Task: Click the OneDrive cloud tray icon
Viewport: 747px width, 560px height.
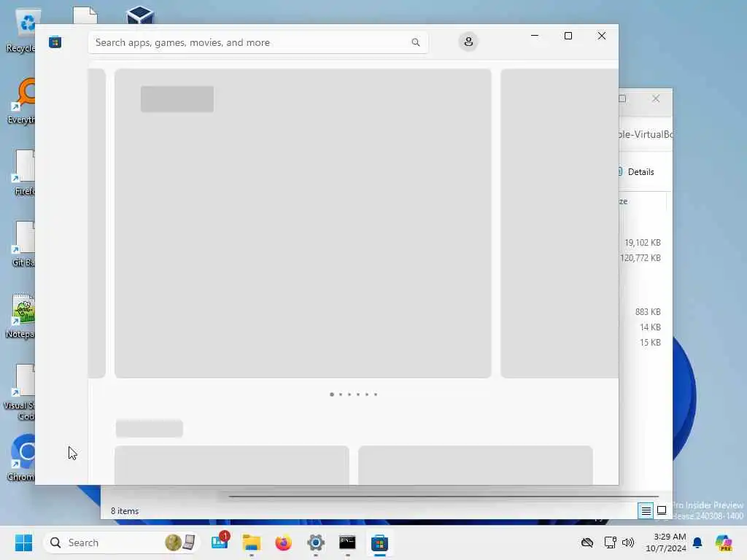Action: pyautogui.click(x=587, y=542)
